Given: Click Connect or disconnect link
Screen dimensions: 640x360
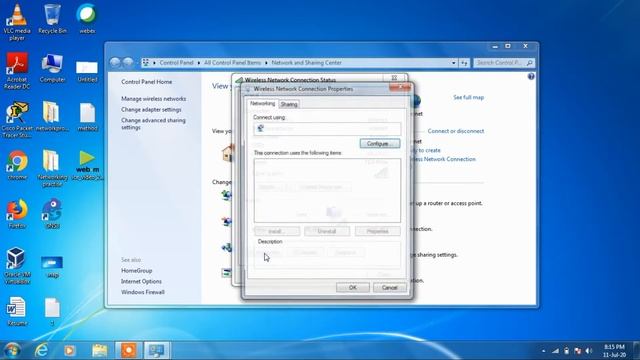Looking at the screenshot, I should pos(456,131).
